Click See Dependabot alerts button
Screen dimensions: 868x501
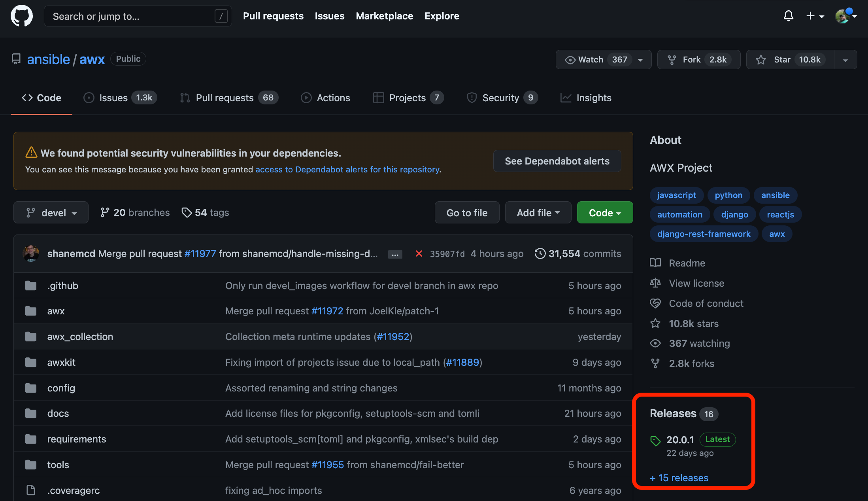coord(557,161)
